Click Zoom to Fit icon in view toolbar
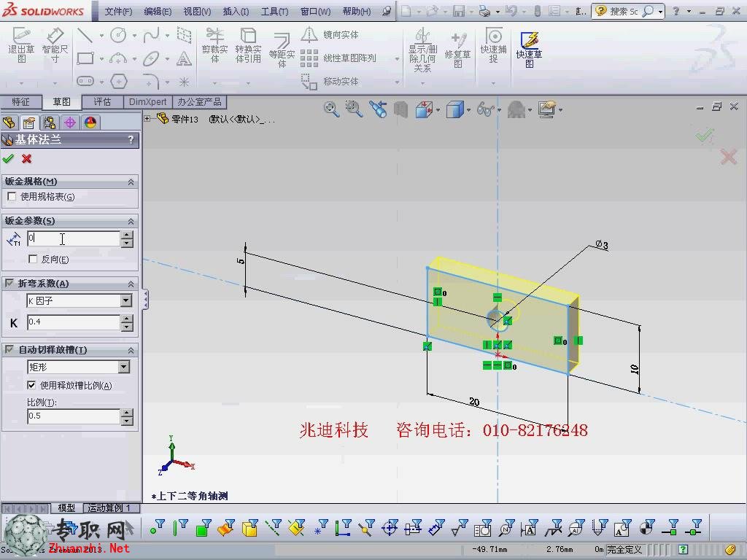This screenshot has width=747, height=560. pos(331,109)
